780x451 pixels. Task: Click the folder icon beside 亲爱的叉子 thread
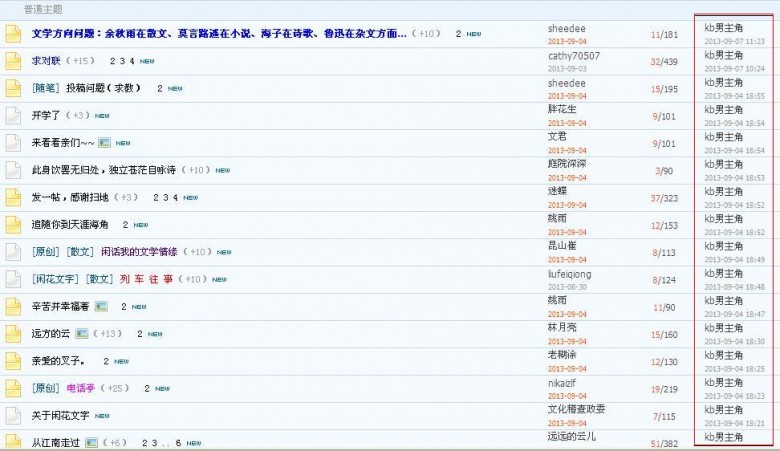[13, 361]
